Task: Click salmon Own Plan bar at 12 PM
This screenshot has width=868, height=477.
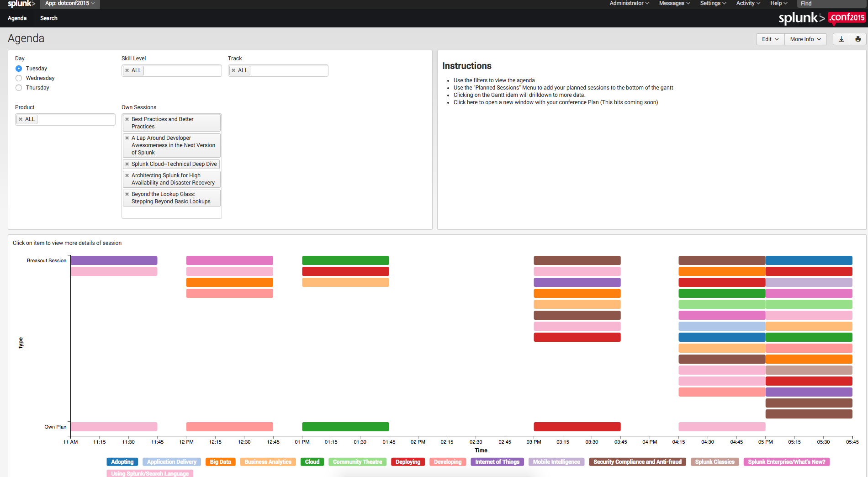Action: tap(229, 427)
